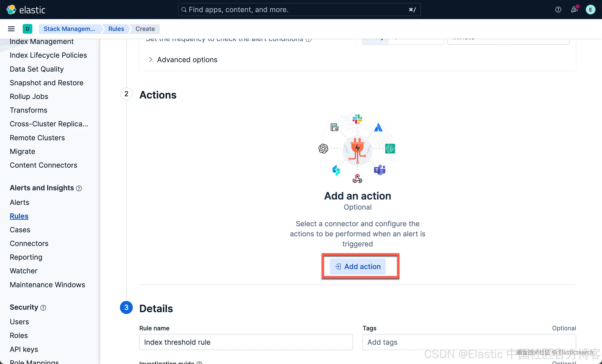
Task: Click the Alerts and Insights help icon
Action: [79, 188]
